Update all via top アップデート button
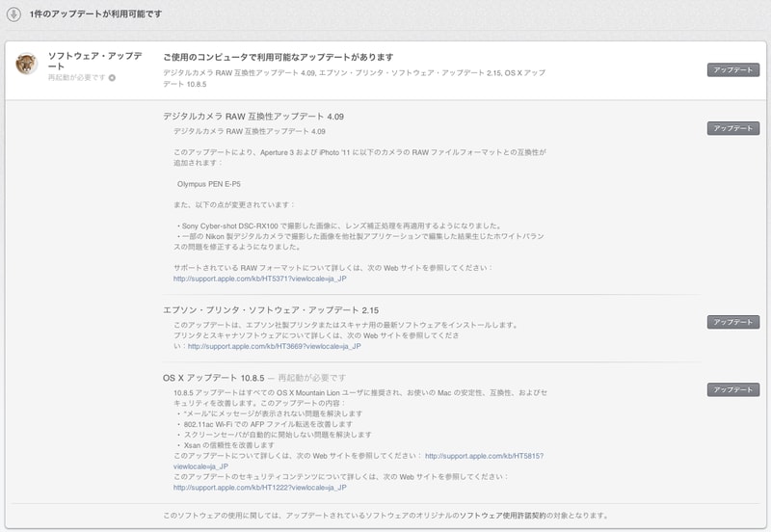 (733, 69)
